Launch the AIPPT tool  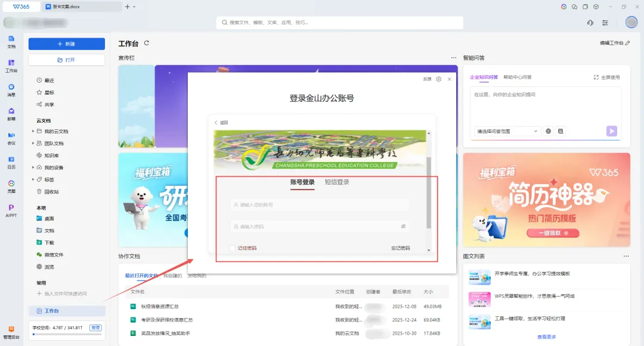(x=11, y=211)
